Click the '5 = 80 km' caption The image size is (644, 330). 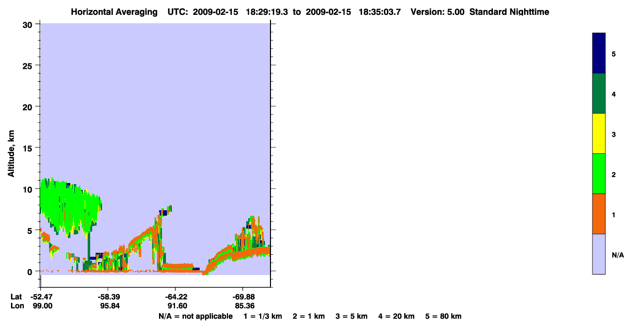coord(443,316)
